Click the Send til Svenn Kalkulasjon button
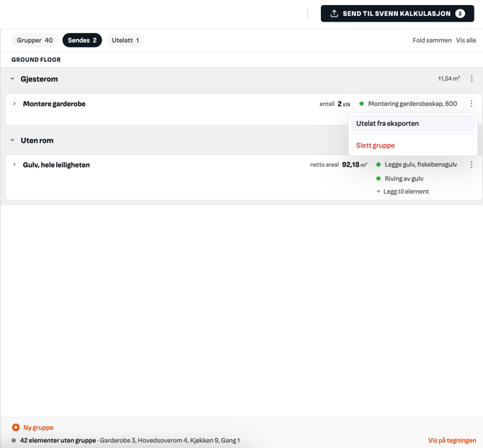The width and height of the screenshot is (483, 448). [x=397, y=14]
